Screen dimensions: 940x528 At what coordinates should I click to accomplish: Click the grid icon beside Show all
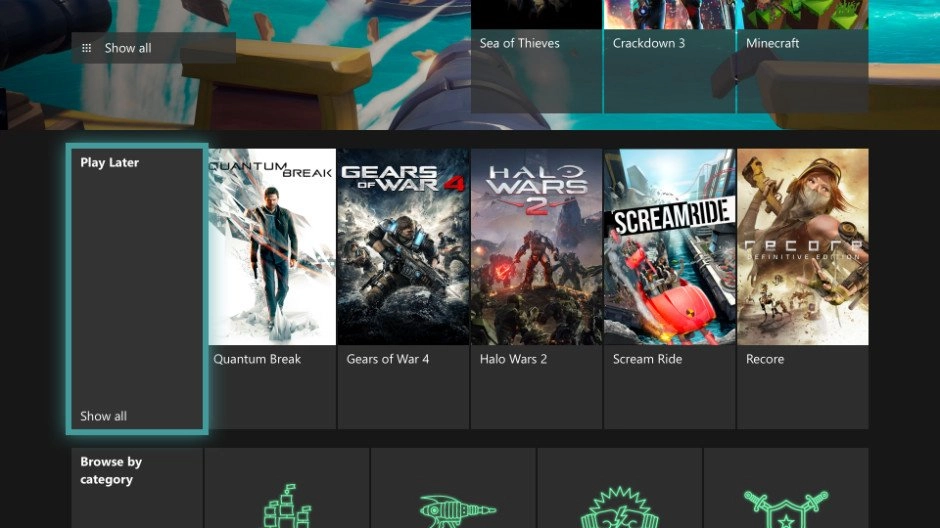(86, 48)
